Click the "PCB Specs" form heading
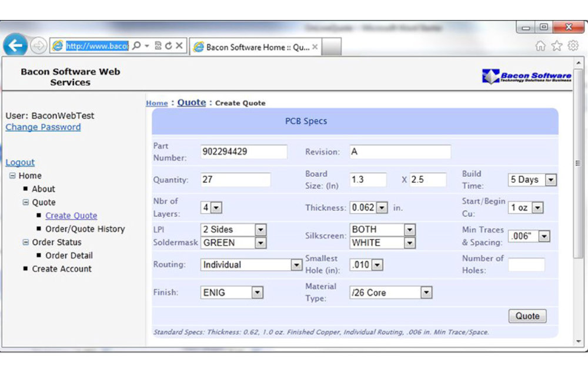Image resolution: width=588 pixels, height=376 pixels. 306,122
